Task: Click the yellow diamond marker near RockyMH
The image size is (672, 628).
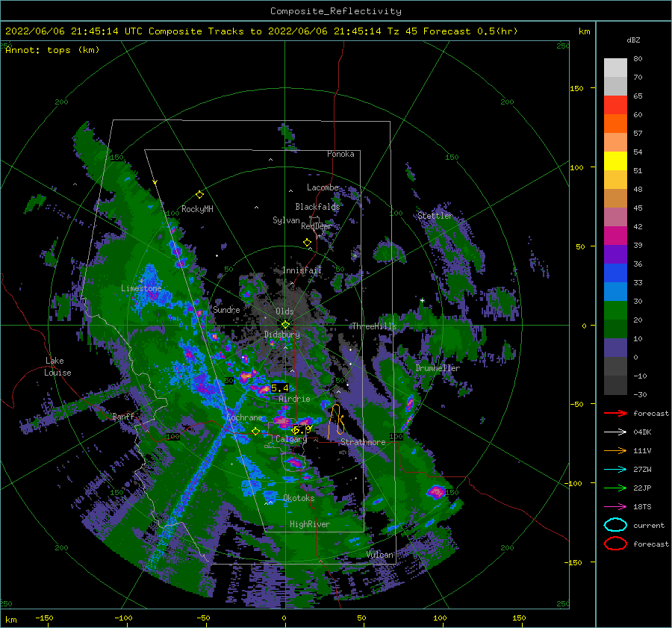Action: point(199,195)
